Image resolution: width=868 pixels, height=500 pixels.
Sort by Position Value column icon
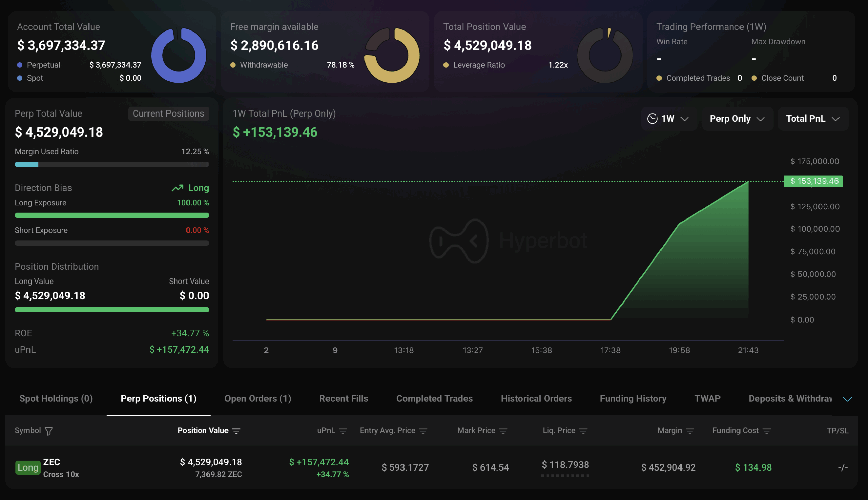[236, 431]
